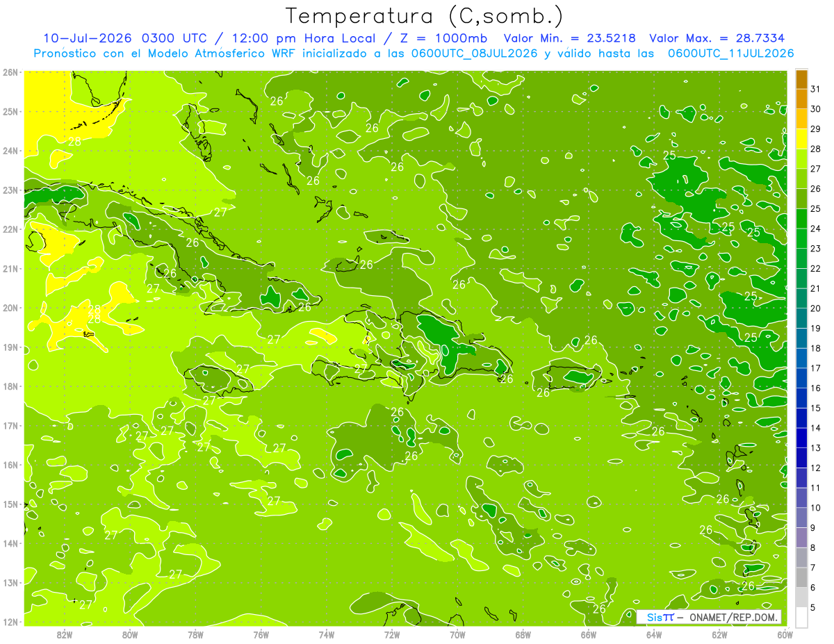Viewport: 834px width, 644px height.
Task: Click the '16N' latitude axis label
Action: 10,465
